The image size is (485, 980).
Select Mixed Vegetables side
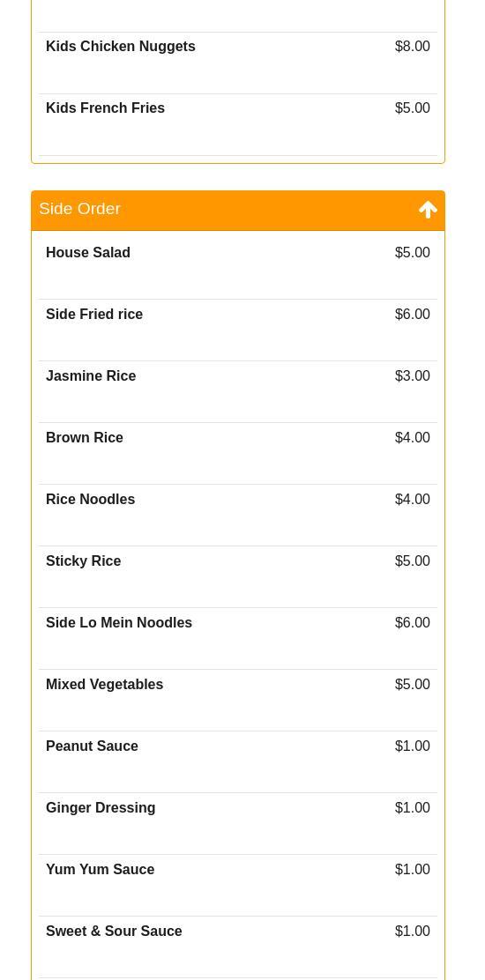238,701
